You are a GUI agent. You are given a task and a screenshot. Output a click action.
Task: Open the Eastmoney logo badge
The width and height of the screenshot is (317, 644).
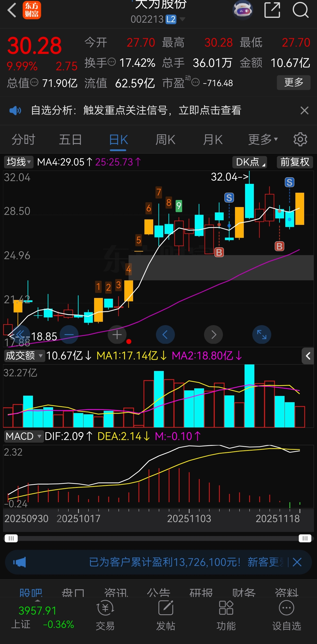coord(32,10)
